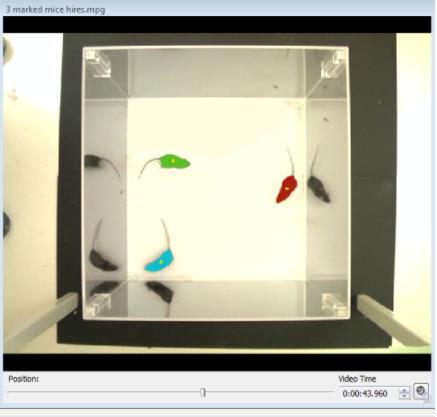Click the clock icon beside Video Time
The width and height of the screenshot is (437, 417).
(x=421, y=391)
